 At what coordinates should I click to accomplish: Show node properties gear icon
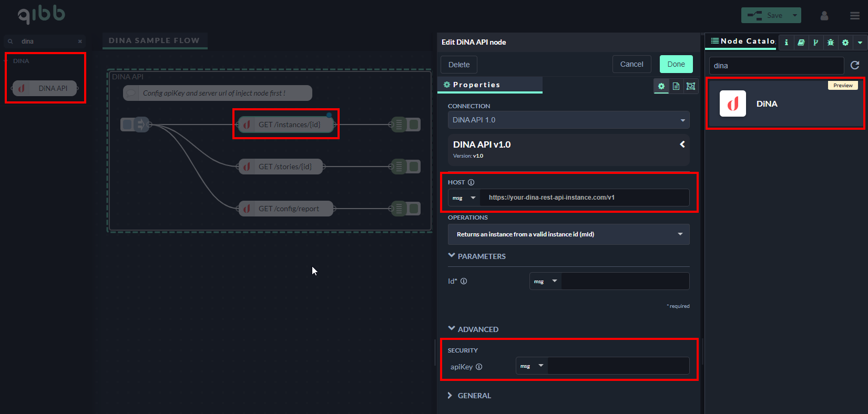pyautogui.click(x=661, y=86)
